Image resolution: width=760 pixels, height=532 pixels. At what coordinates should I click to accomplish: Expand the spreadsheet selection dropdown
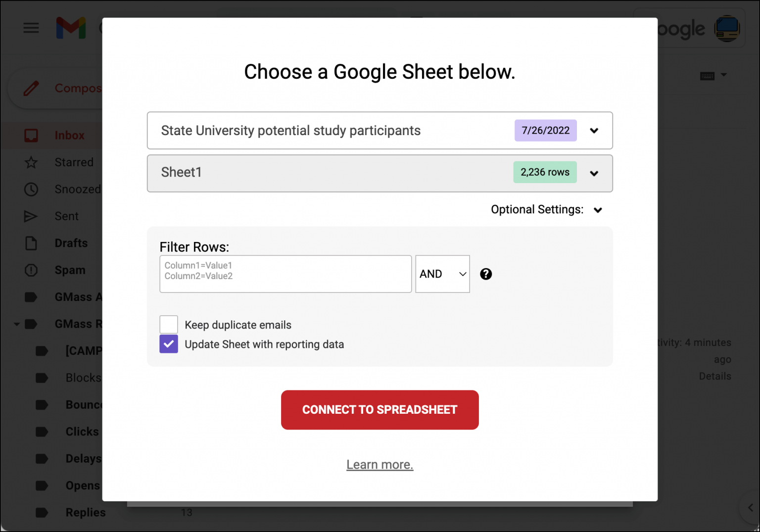coord(594,131)
